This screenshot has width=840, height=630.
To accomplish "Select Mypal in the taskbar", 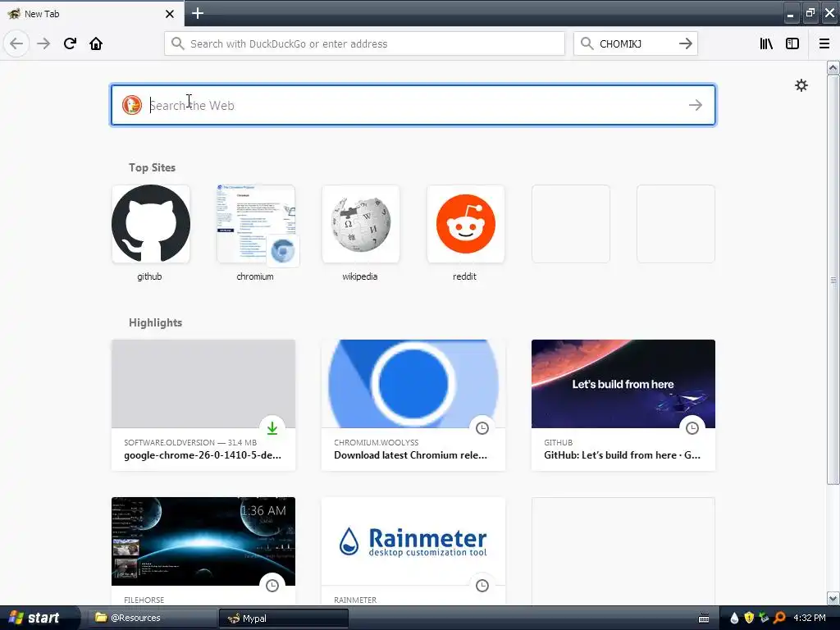I will pos(283,619).
